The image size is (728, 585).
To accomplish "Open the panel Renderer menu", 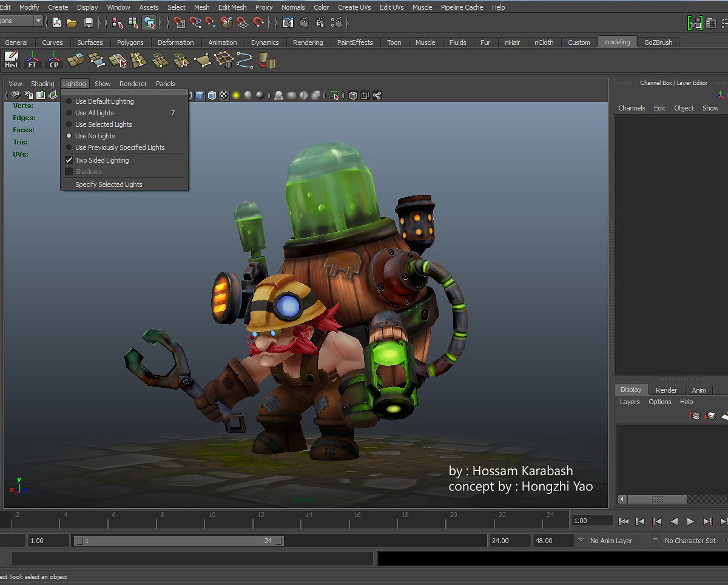I will [133, 84].
